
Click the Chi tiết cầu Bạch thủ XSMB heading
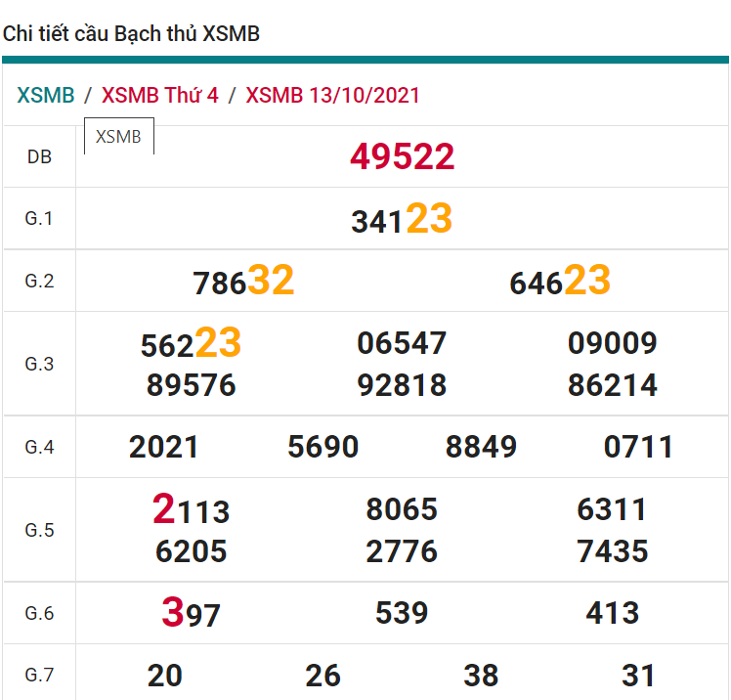tap(131, 34)
